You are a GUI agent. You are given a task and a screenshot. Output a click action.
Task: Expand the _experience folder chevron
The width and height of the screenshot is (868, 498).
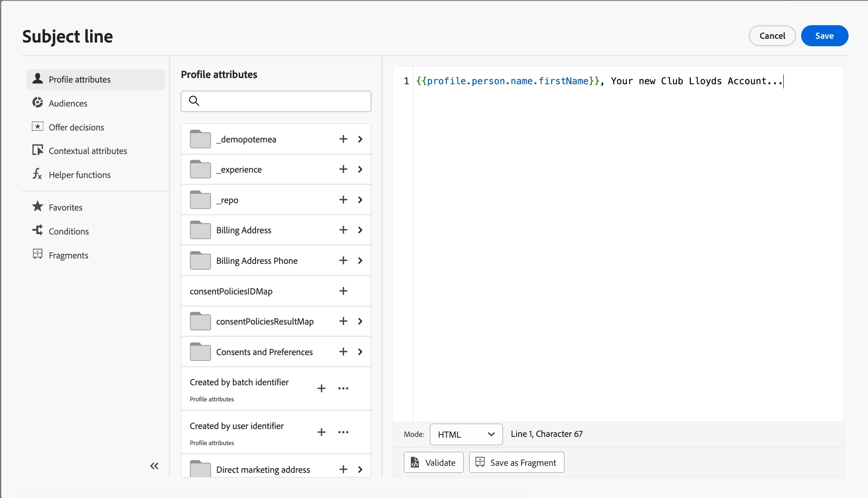[x=360, y=169]
